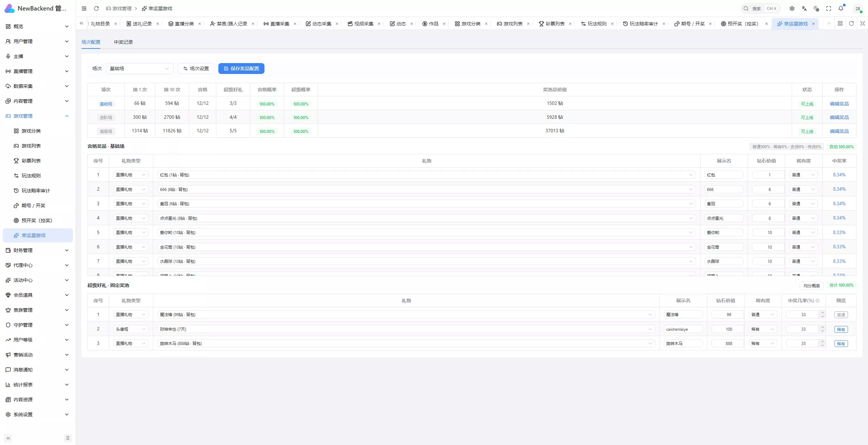Click the 保存奖品配置 button
This screenshot has height=445, width=868.
point(241,69)
